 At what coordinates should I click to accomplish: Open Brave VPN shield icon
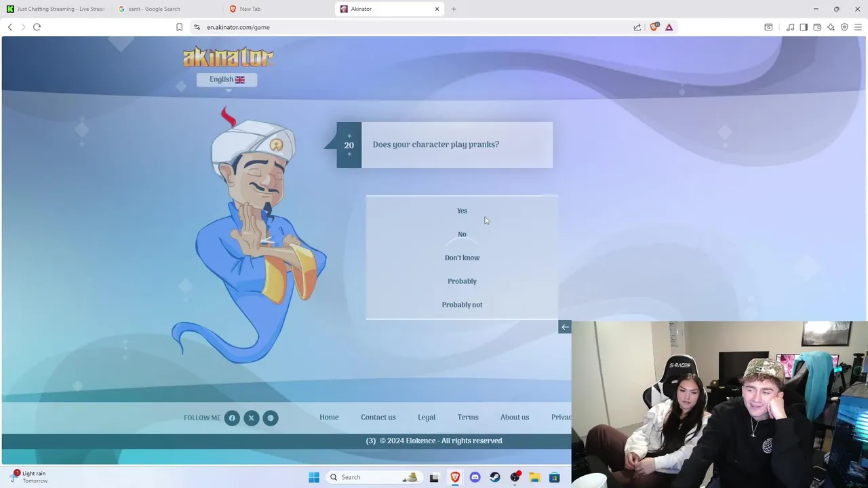pos(844,27)
